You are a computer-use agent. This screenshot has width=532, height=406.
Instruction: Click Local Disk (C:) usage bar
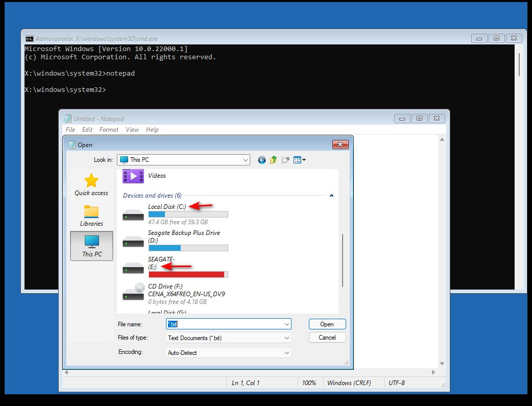click(x=188, y=214)
